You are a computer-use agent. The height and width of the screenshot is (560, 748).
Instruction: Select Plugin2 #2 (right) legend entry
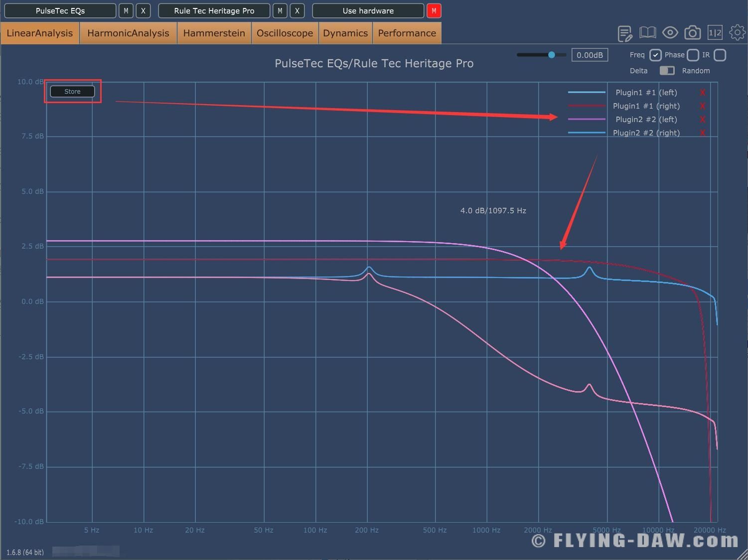pos(646,133)
